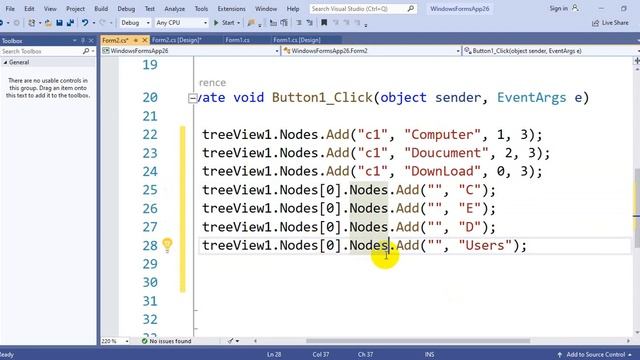Click the INS status bar indicator
The image size is (640, 360).
(429, 354)
